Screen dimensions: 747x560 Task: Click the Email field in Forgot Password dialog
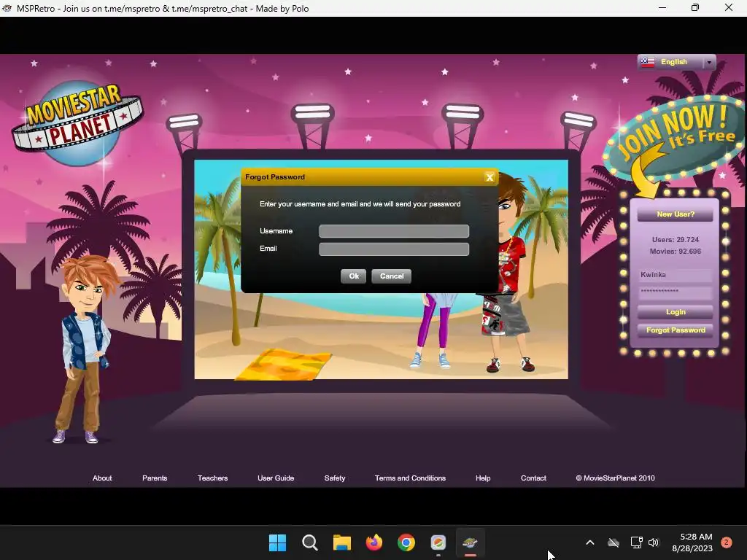[x=394, y=249]
